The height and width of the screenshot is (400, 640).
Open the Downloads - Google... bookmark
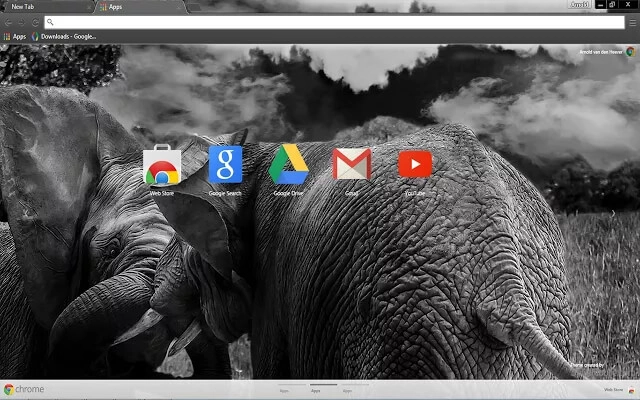(64, 37)
